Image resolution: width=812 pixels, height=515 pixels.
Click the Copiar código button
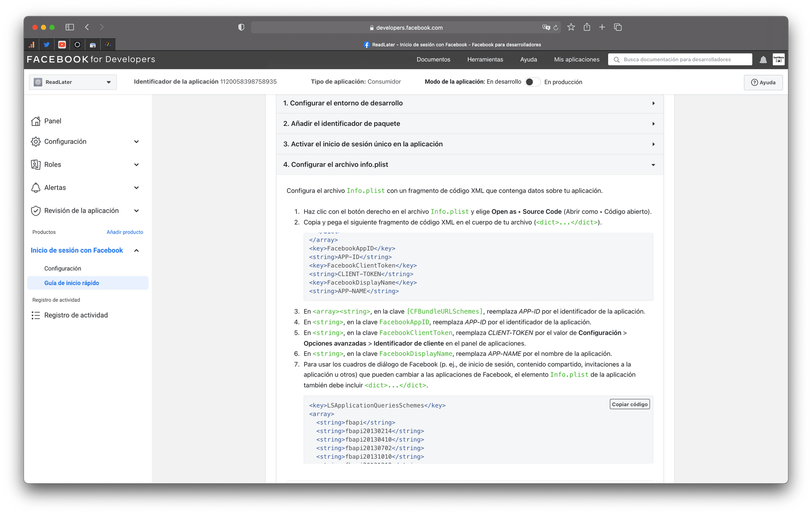(x=630, y=404)
